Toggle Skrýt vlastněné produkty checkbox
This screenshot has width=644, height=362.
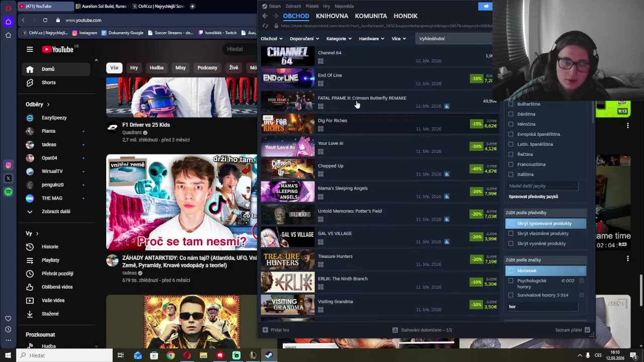click(x=511, y=233)
